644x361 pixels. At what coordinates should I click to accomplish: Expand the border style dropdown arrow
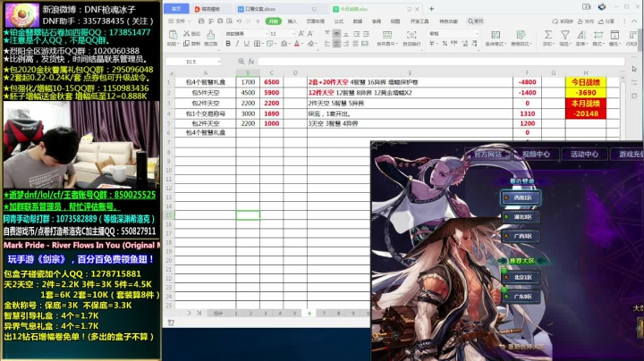(263, 44)
